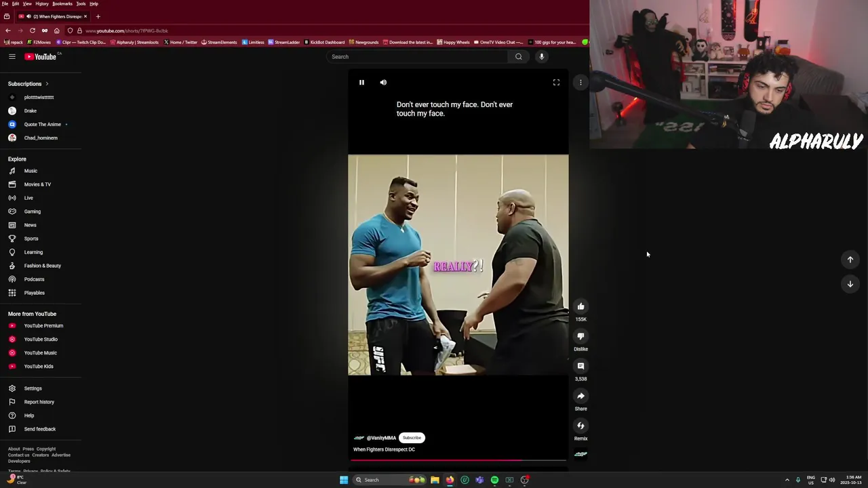868x488 pixels.
Task: Open the Edit menu
Action: 15,3
